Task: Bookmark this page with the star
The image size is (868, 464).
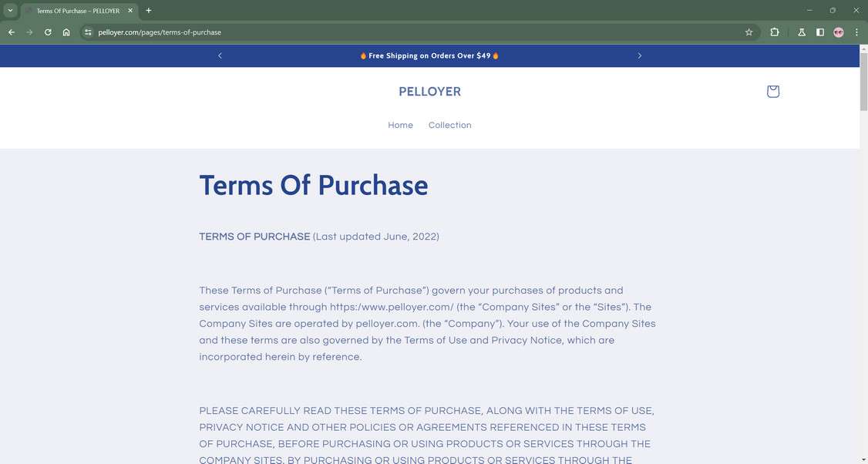Action: [749, 32]
